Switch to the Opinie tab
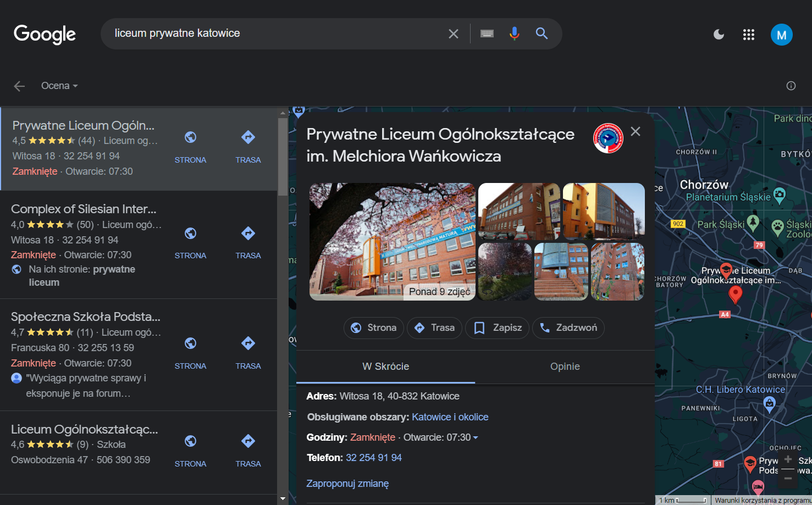Screen dimensions: 812x505 565,367
